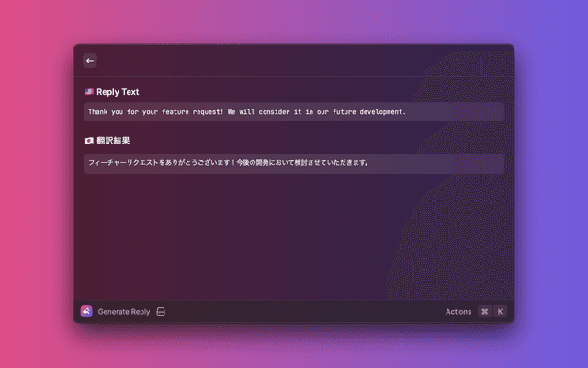
Task: Click the Command key symbol badge
Action: [484, 312]
